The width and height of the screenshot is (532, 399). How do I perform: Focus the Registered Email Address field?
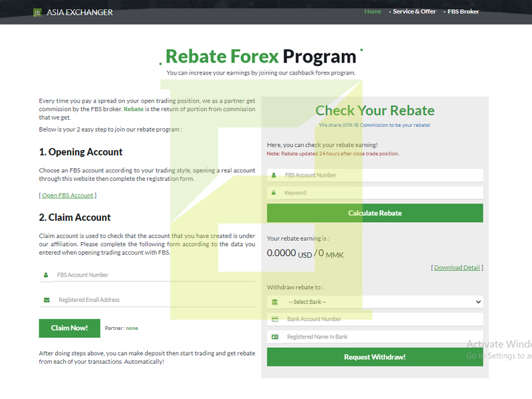153,300
